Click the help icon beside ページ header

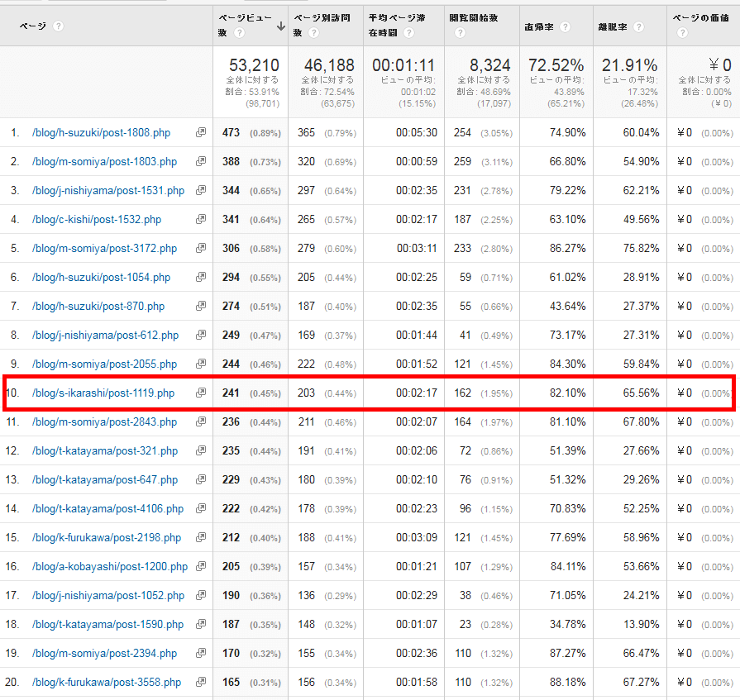tap(58, 26)
